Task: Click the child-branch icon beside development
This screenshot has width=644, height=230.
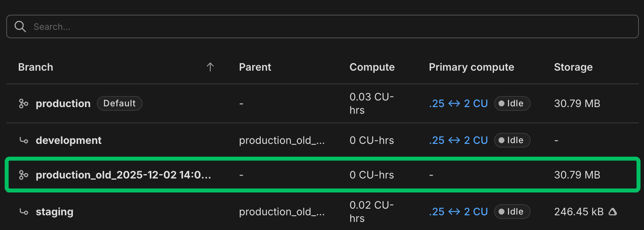Action: pos(23,140)
